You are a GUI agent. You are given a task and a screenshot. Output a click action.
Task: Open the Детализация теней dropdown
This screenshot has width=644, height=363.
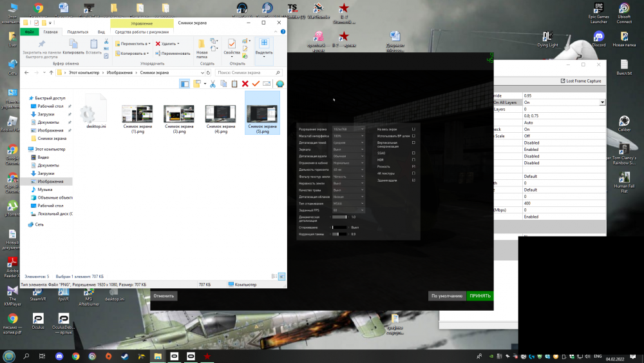(x=348, y=142)
